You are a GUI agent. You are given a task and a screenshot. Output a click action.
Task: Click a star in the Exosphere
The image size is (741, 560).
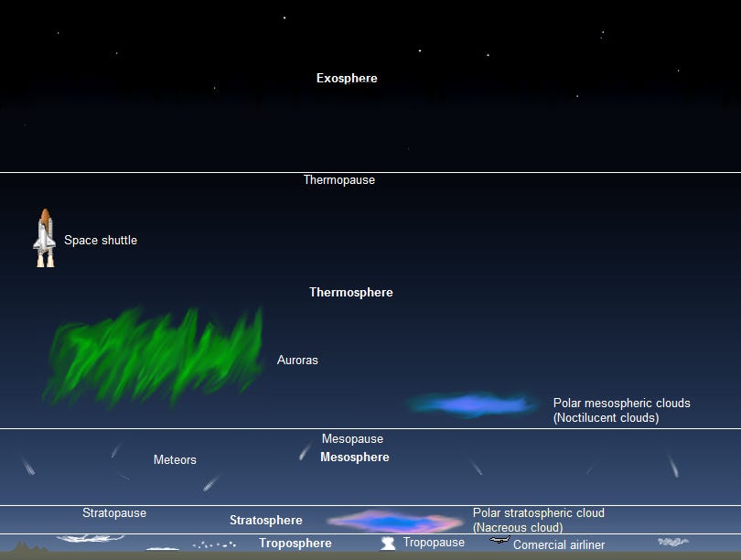coord(284,16)
